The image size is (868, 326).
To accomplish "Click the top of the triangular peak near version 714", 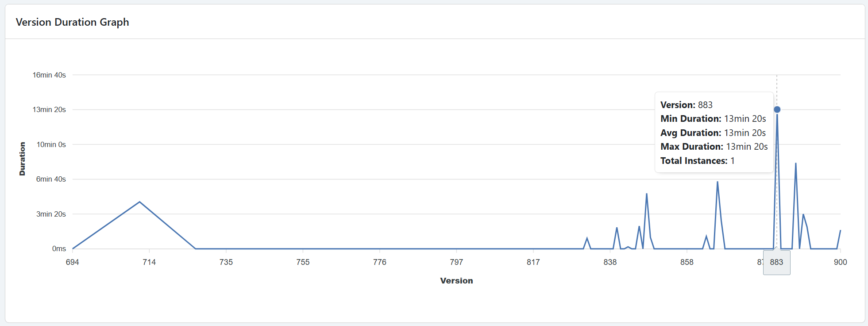I will [139, 202].
